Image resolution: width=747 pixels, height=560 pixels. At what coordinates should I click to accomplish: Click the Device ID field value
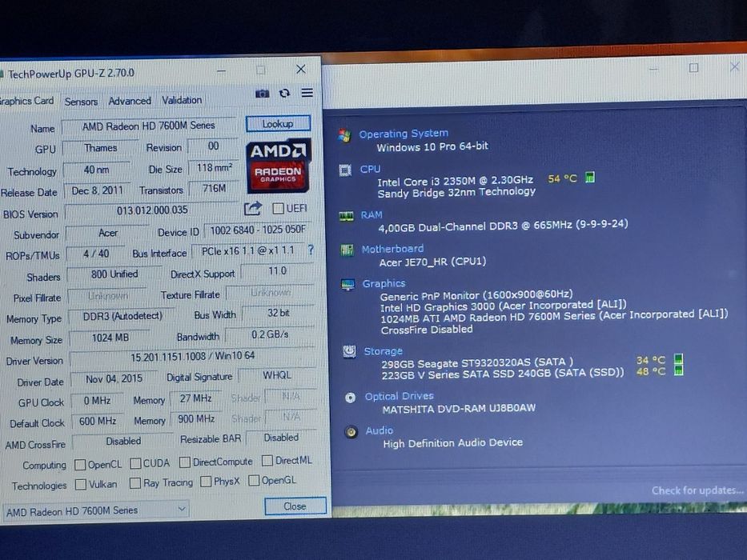coord(258,230)
